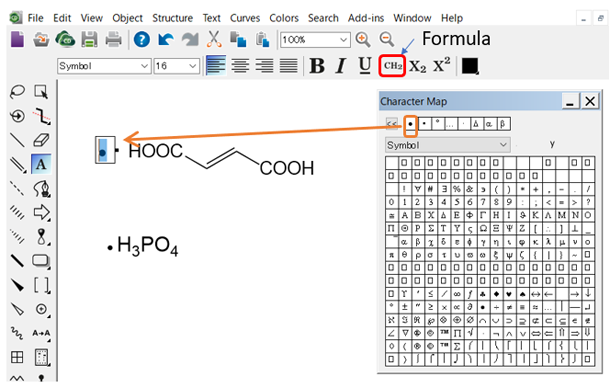This screenshot has height=388, width=610.
Task: Insert the Omega character from the grid
Action: click(483, 228)
